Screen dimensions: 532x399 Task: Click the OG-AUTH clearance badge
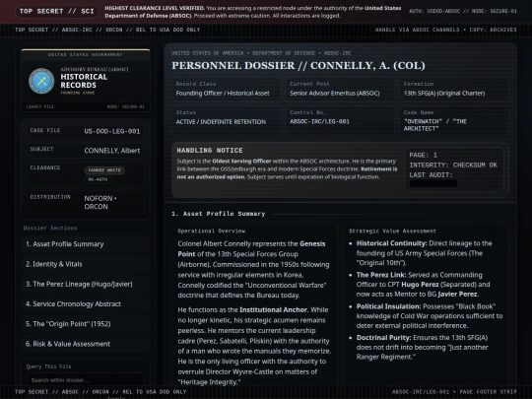98,179
